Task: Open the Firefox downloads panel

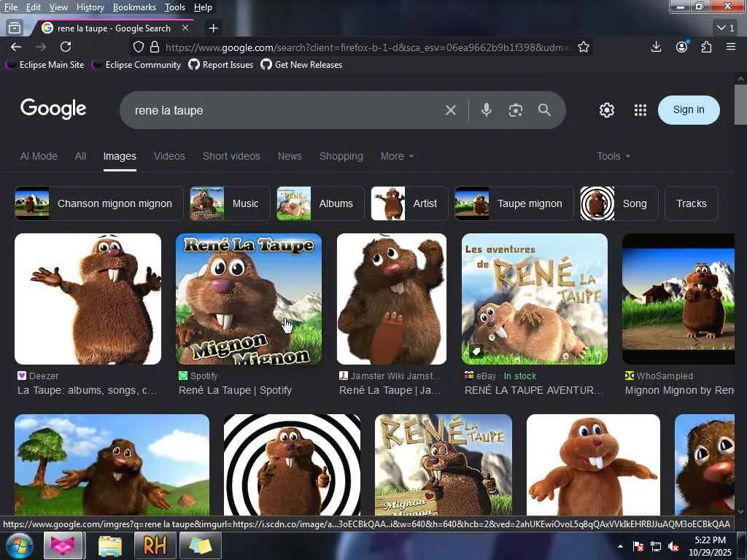Action: pos(656,47)
